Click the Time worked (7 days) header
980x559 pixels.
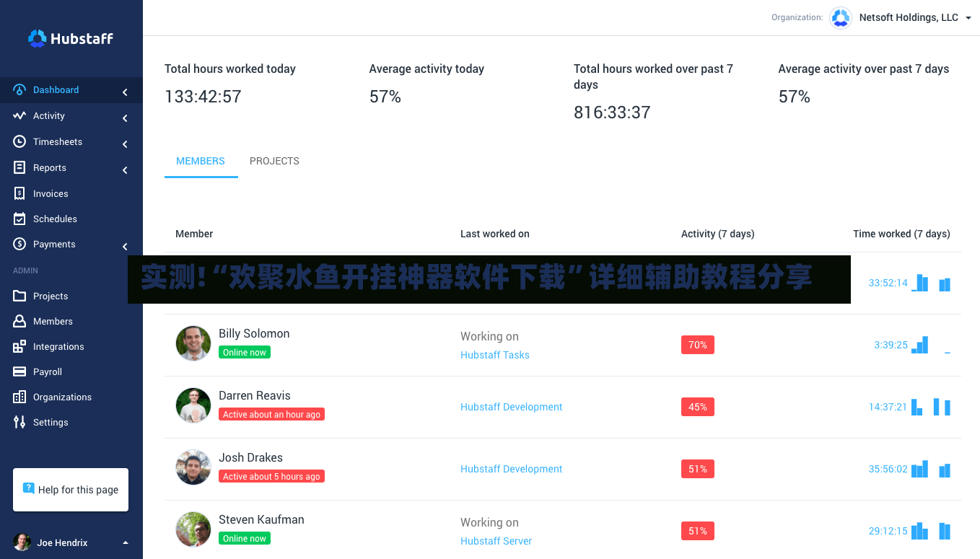[901, 234]
